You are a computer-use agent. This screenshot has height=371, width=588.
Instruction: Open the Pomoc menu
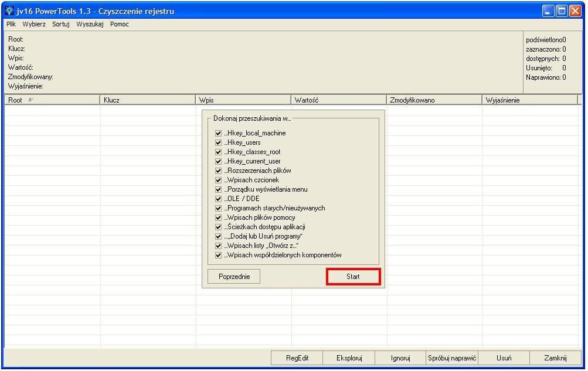[120, 24]
